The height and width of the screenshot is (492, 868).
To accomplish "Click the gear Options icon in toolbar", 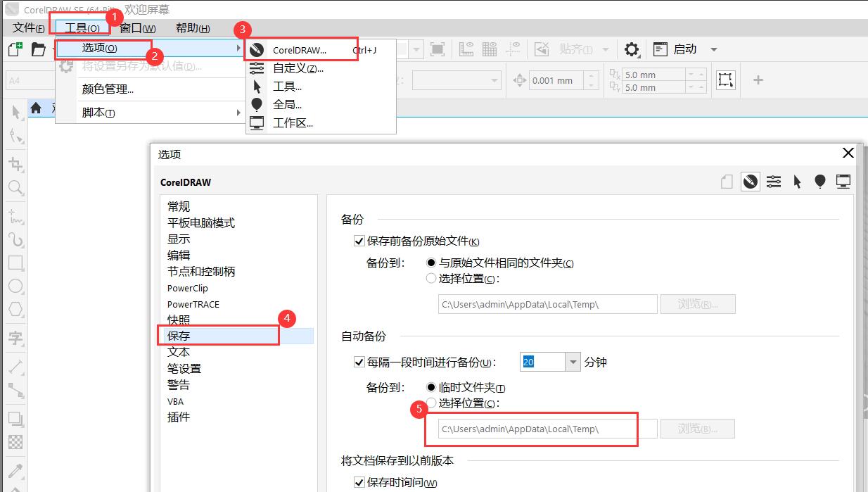I will click(632, 49).
